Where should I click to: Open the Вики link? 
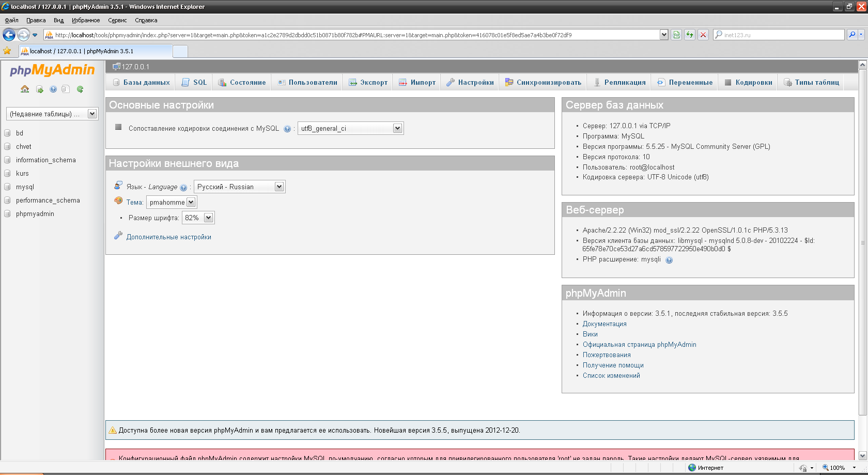click(590, 334)
